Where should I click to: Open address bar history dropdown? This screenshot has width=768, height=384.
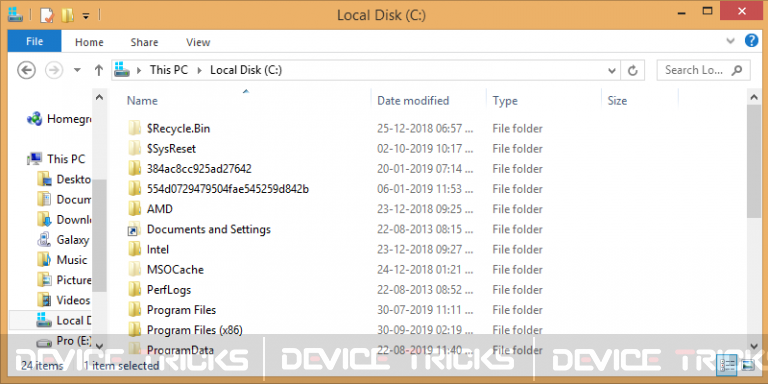click(x=612, y=71)
